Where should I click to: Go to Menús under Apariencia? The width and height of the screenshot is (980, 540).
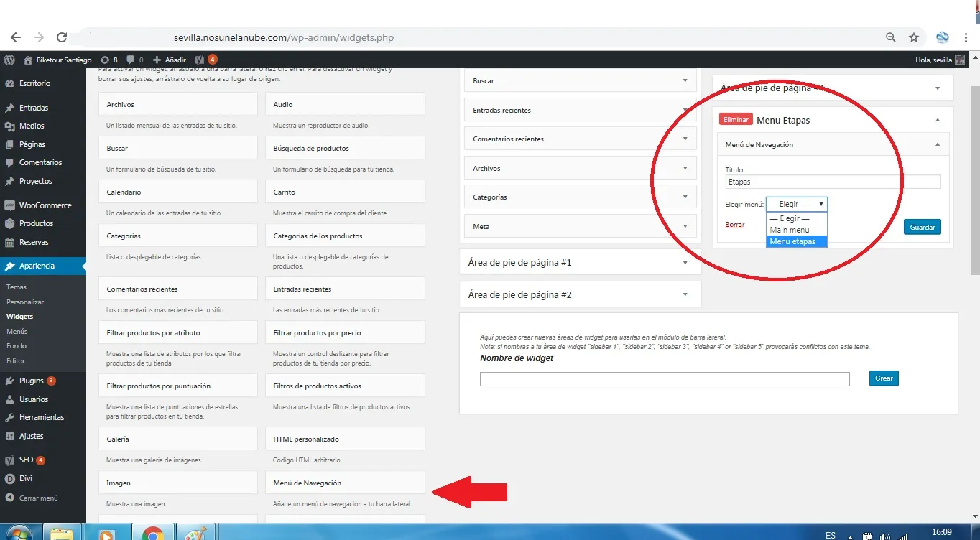[x=17, y=332]
